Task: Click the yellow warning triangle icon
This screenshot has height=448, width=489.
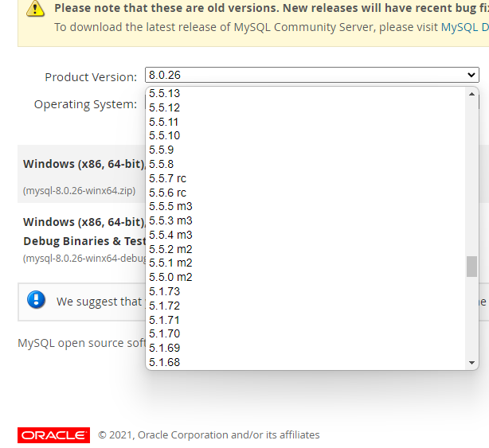Action: click(35, 9)
